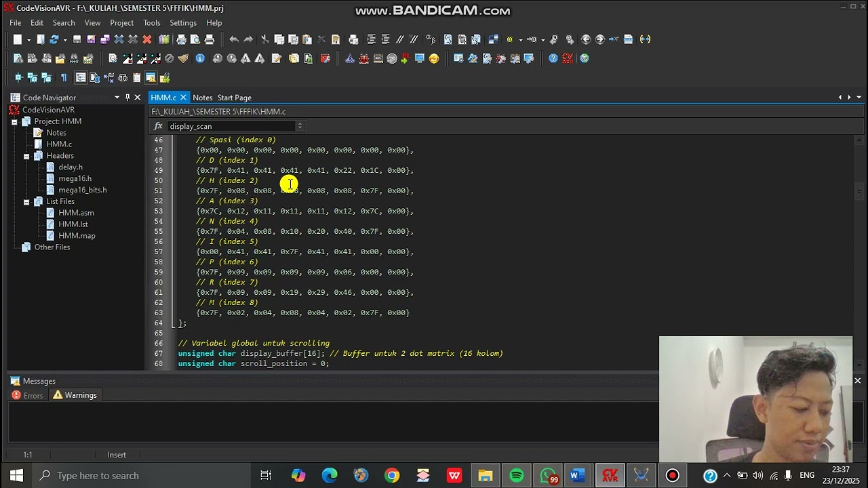Open the Tools menu
Screen dimensions: 868x488
152,22
